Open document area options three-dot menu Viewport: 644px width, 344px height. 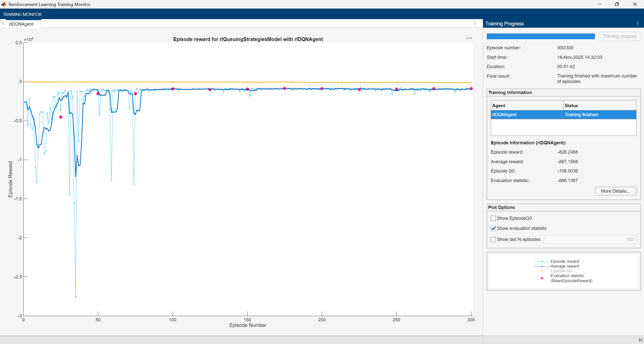pyautogui.click(x=475, y=23)
